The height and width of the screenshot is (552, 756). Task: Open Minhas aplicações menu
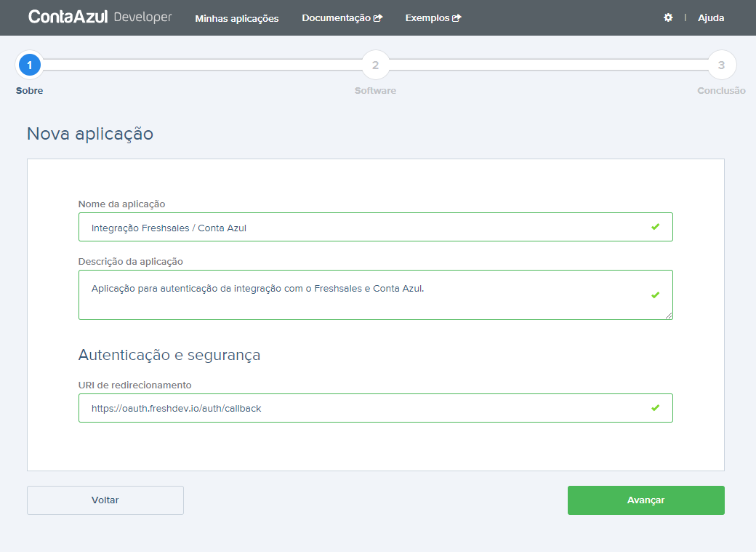tap(237, 18)
